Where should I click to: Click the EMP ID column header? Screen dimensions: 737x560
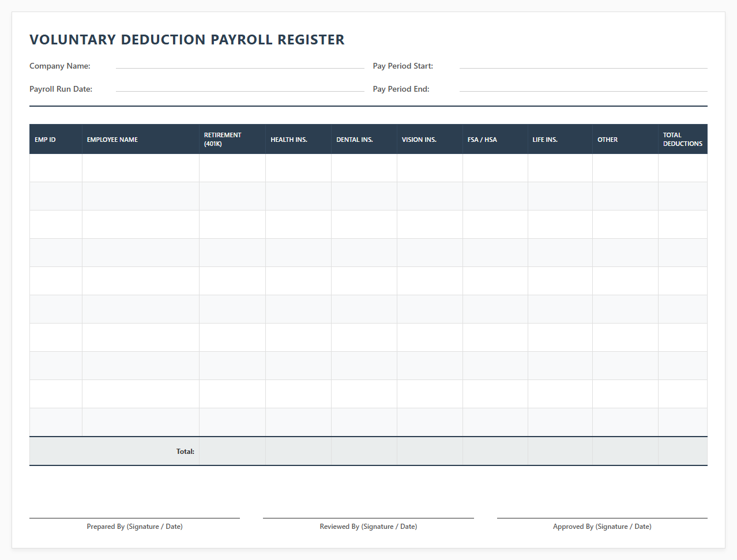point(56,139)
